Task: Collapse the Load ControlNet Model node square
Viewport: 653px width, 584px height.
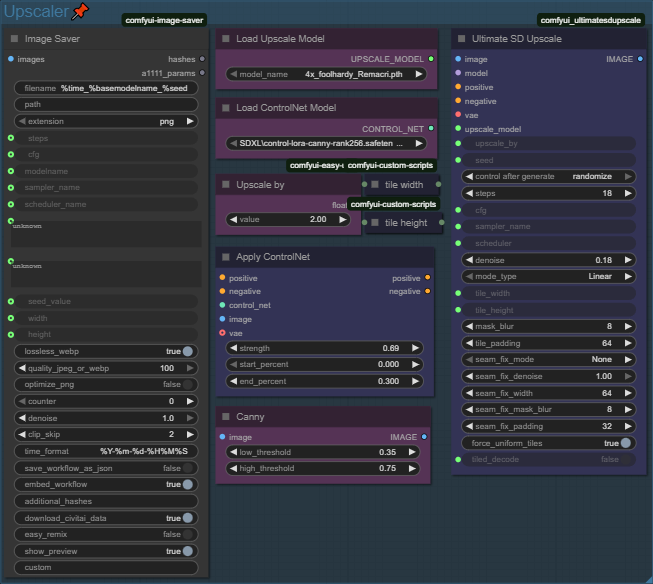Action: [226, 108]
